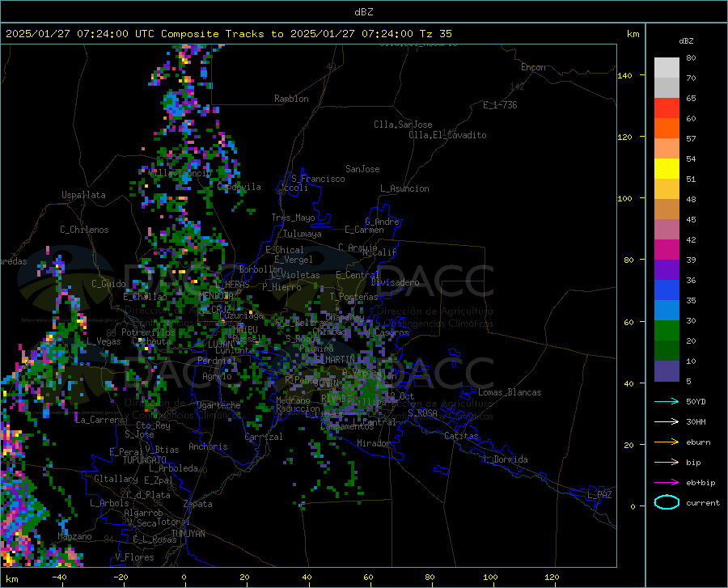
Task: Click the orange eburn track arrow
Action: [667, 442]
